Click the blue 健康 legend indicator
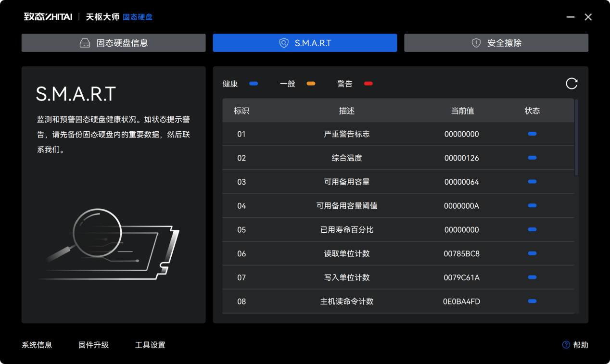Screen dimensions: 610x364 point(254,84)
